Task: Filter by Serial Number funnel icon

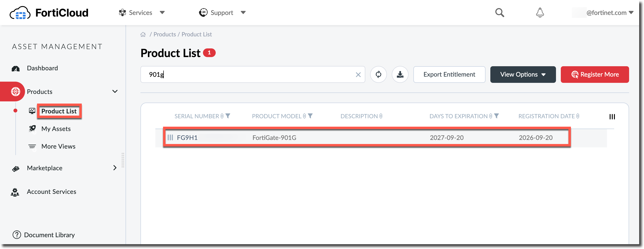Action: tap(228, 116)
